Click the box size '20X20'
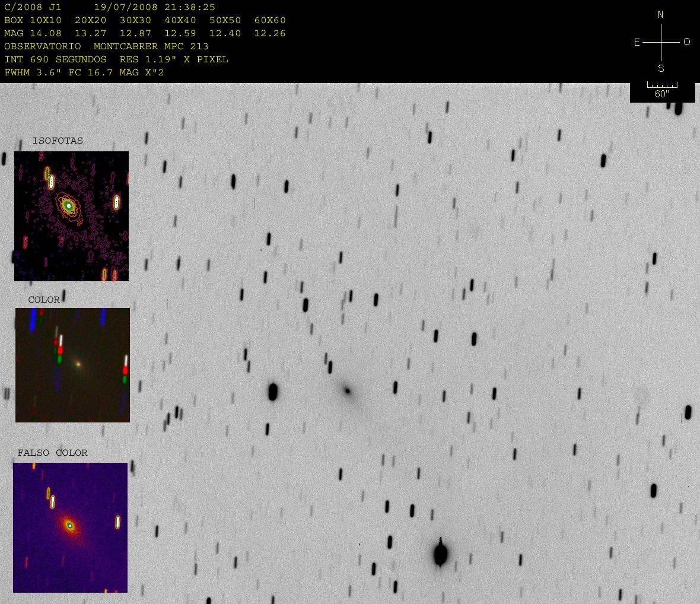 pos(91,21)
